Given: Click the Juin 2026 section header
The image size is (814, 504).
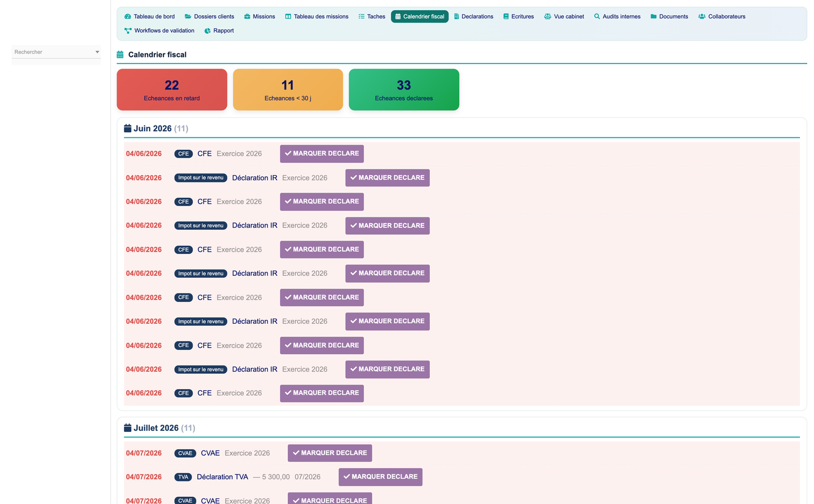Looking at the screenshot, I should (x=156, y=128).
